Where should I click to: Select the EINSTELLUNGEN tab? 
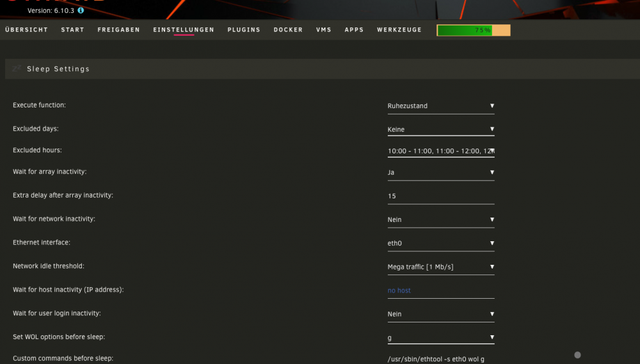pos(184,30)
